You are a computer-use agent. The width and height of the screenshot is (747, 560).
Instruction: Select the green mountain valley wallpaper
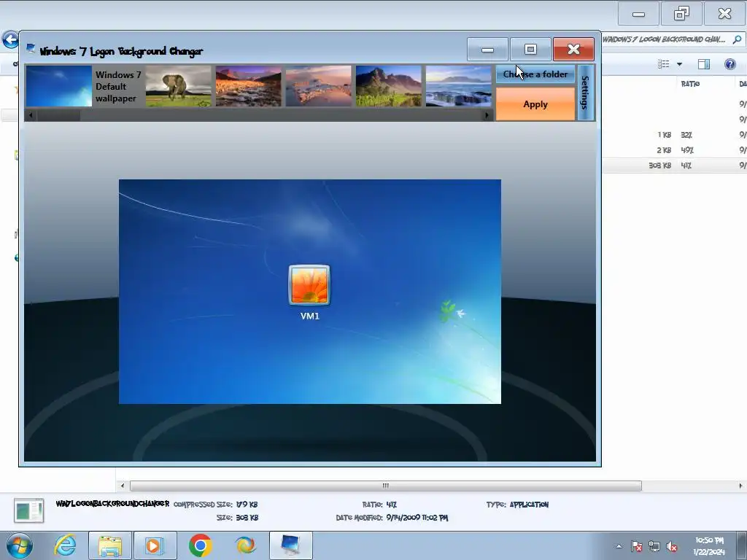click(388, 86)
